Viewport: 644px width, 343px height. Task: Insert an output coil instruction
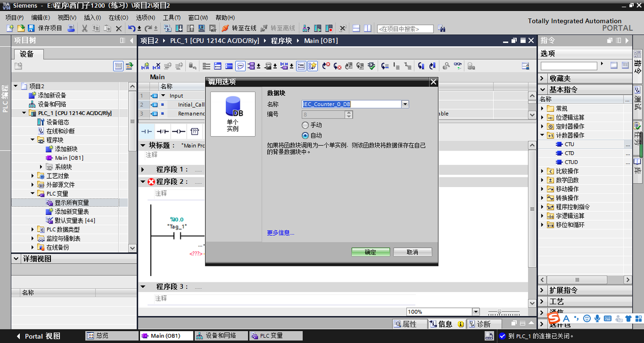tap(179, 131)
